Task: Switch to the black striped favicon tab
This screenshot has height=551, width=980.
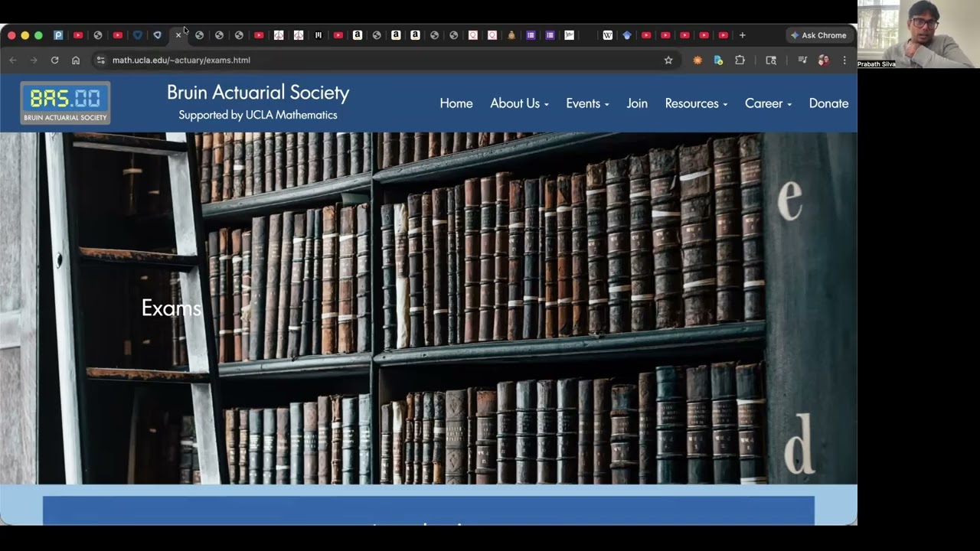Action: [318, 35]
